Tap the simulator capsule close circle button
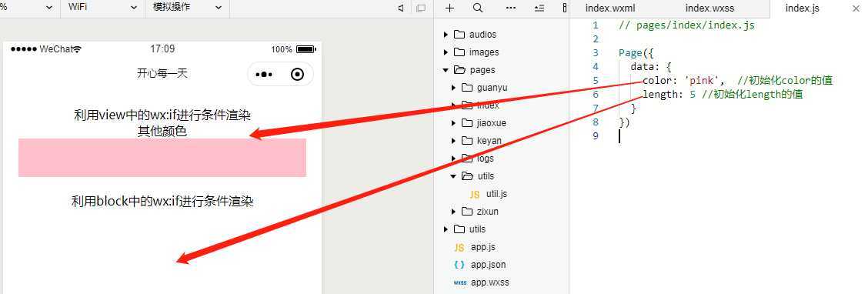868x294 pixels. pyautogui.click(x=297, y=74)
